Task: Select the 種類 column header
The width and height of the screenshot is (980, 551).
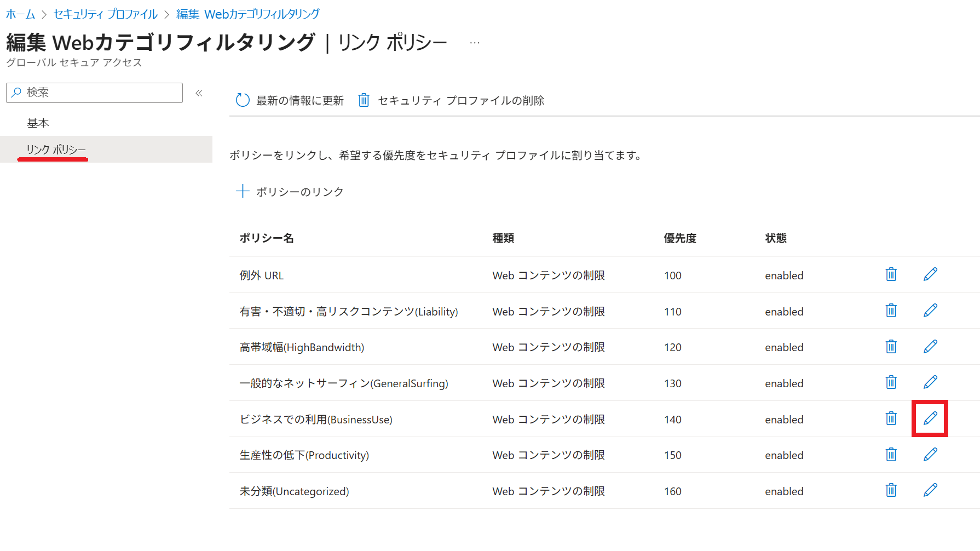Action: tap(503, 238)
